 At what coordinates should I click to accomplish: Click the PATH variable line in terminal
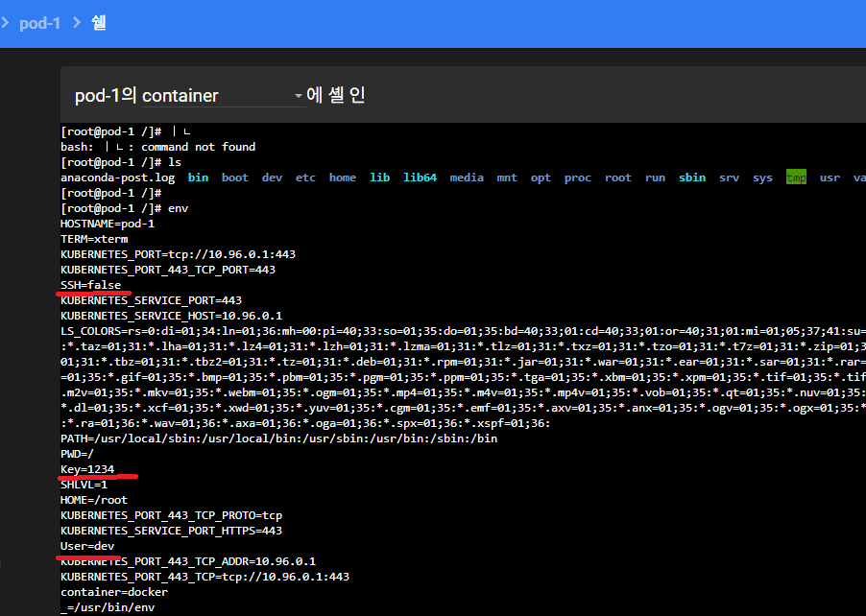pyautogui.click(x=278, y=438)
